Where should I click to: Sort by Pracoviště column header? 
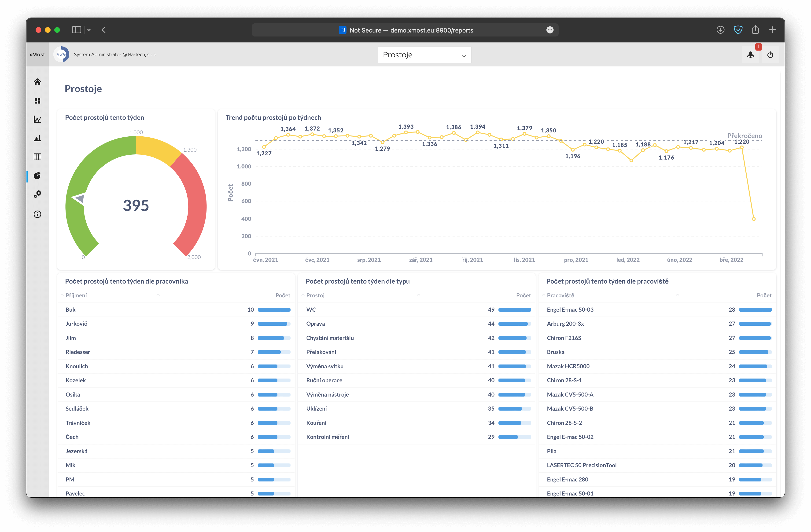click(x=560, y=295)
